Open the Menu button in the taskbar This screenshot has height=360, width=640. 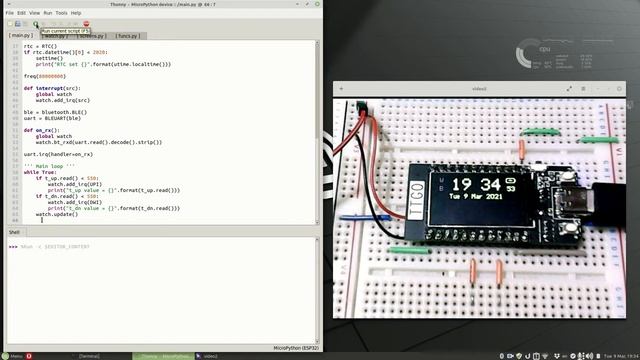point(12,356)
